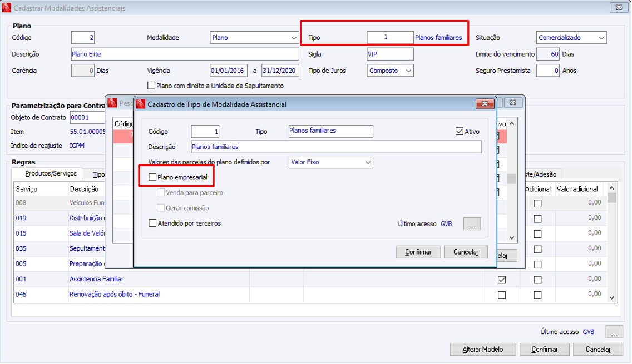Click scroll up arrow in Pesquisa window list
The height and width of the screenshot is (364, 632).
pyautogui.click(x=512, y=123)
